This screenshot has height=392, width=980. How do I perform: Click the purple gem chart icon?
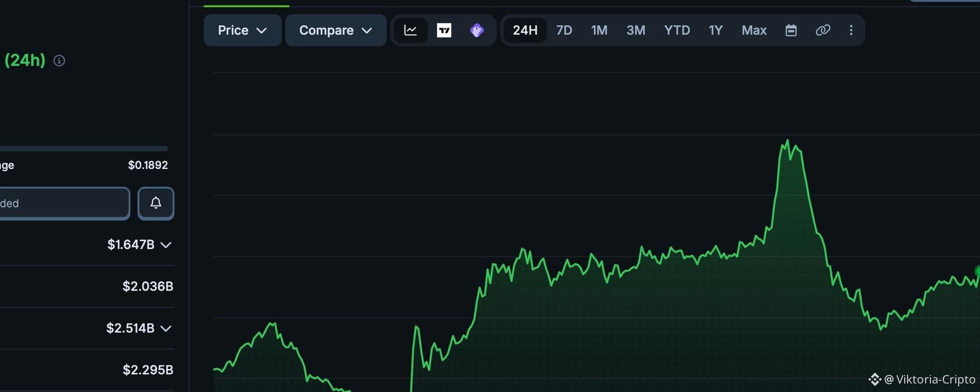[477, 30]
